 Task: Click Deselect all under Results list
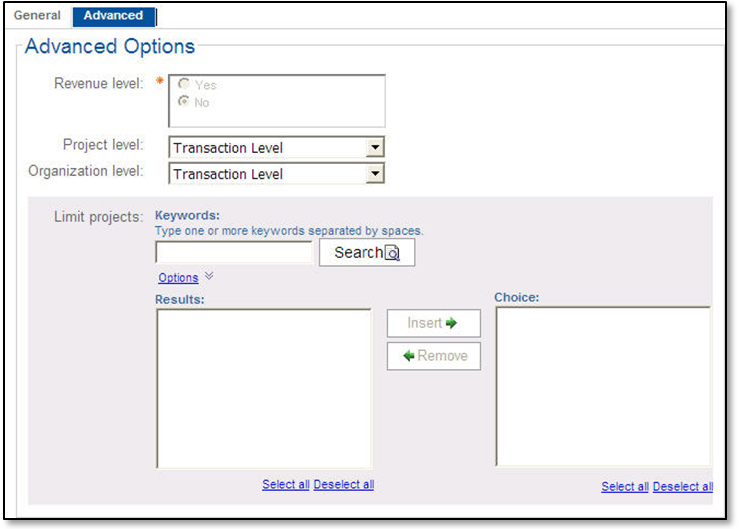coord(344,485)
